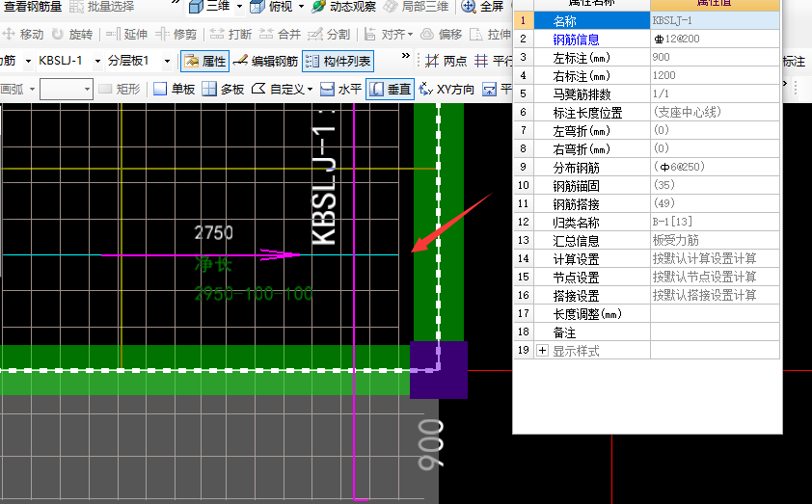Edit the 名称 value KBSLJ-1
This screenshot has width=812, height=504.
pyautogui.click(x=715, y=20)
